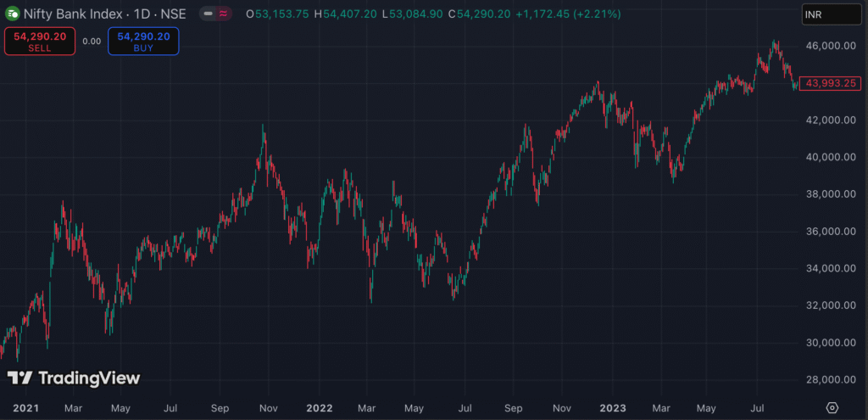Click the 2023 label on time axis
This screenshot has height=420, width=868.
pyautogui.click(x=613, y=408)
